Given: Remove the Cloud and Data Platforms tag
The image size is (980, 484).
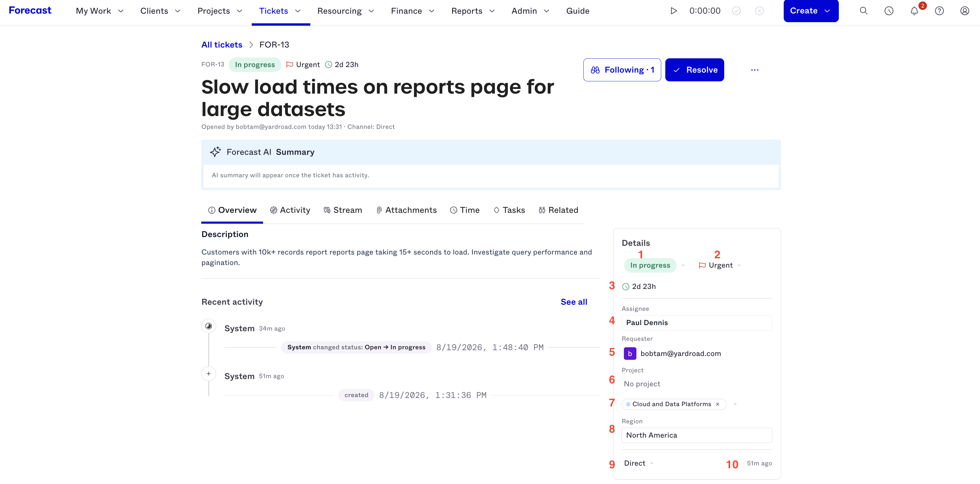Looking at the screenshot, I should (717, 404).
